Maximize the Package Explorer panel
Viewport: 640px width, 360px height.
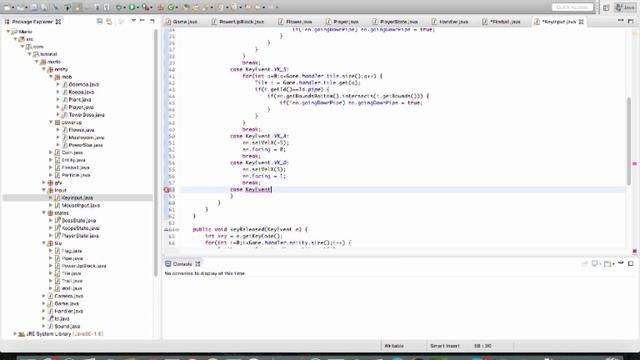pyautogui.click(x=152, y=21)
